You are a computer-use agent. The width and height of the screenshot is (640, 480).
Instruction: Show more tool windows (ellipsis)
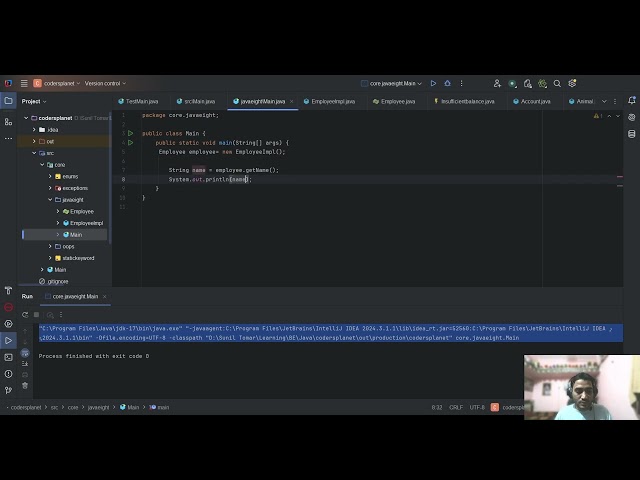click(x=8, y=138)
